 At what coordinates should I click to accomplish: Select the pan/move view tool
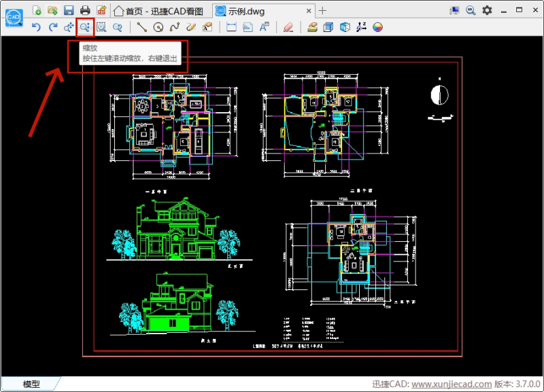(x=69, y=27)
